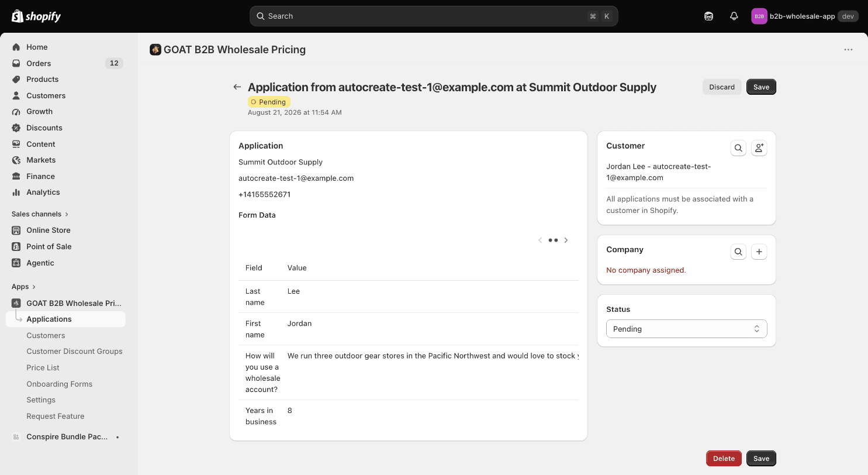Click the Conspire Bundle app pin dot
The width and height of the screenshot is (868, 475).
click(x=117, y=437)
